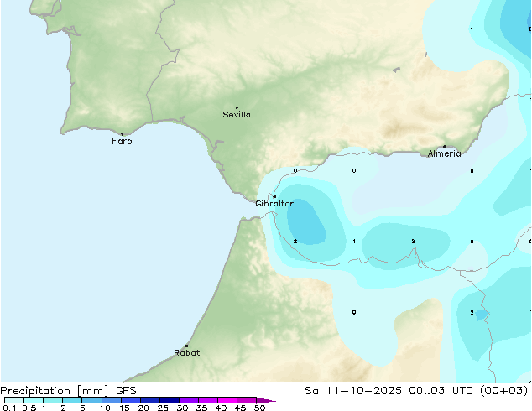Click the 35 legend scale value
532x411 pixels.
click(x=201, y=408)
